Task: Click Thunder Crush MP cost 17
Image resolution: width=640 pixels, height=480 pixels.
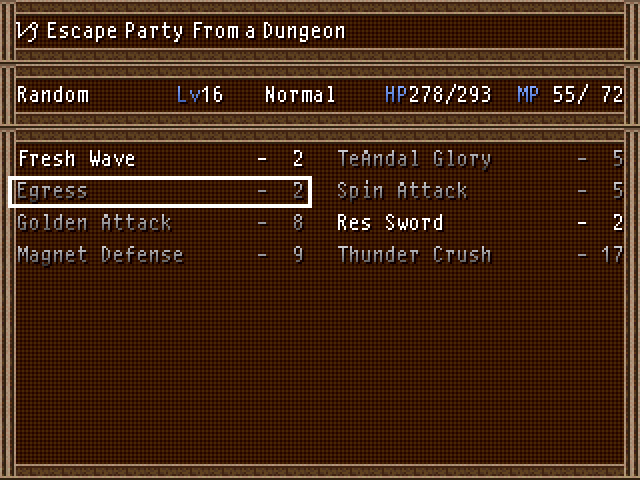Action: pyautogui.click(x=612, y=255)
